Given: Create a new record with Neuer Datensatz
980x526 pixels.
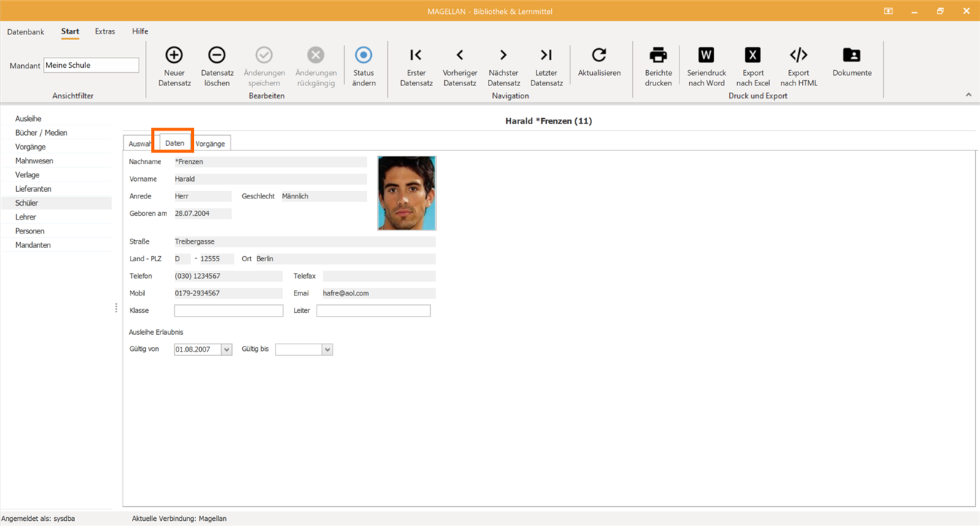Looking at the screenshot, I should tap(174, 66).
